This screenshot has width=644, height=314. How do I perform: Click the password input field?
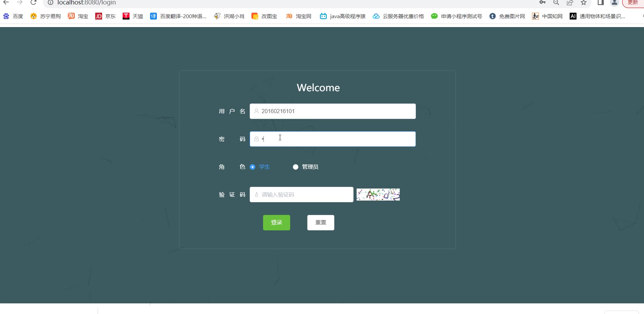[333, 139]
